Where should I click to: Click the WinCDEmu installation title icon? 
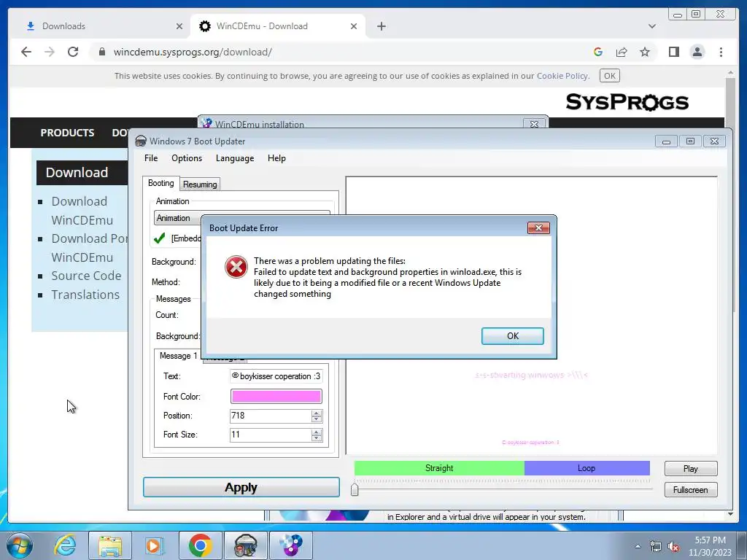206,123
